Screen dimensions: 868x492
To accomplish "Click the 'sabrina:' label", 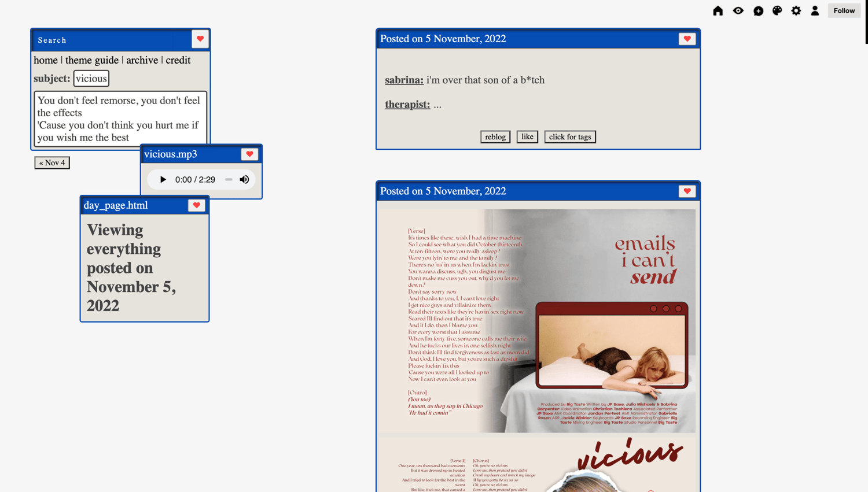I will (404, 80).
